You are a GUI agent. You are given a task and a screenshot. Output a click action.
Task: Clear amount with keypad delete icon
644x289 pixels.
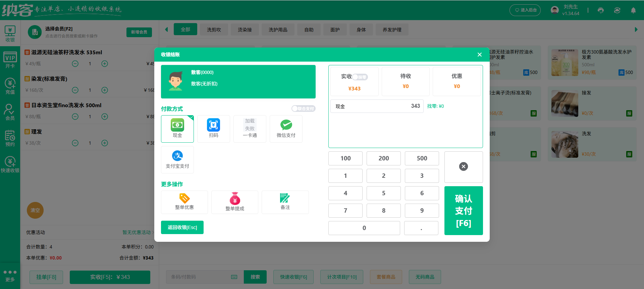[464, 167]
